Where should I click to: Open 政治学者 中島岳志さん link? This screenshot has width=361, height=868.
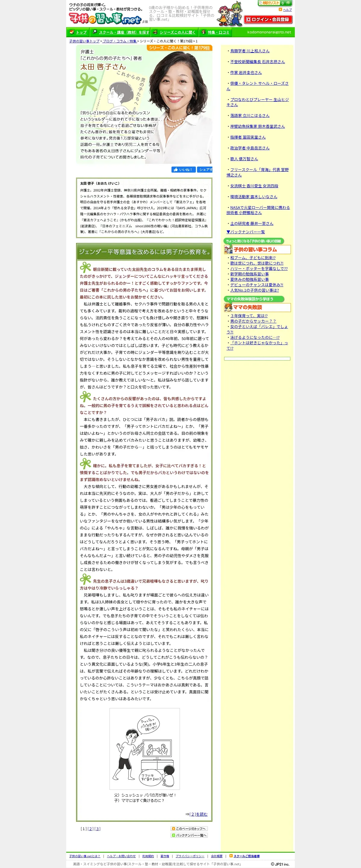[x=249, y=148]
